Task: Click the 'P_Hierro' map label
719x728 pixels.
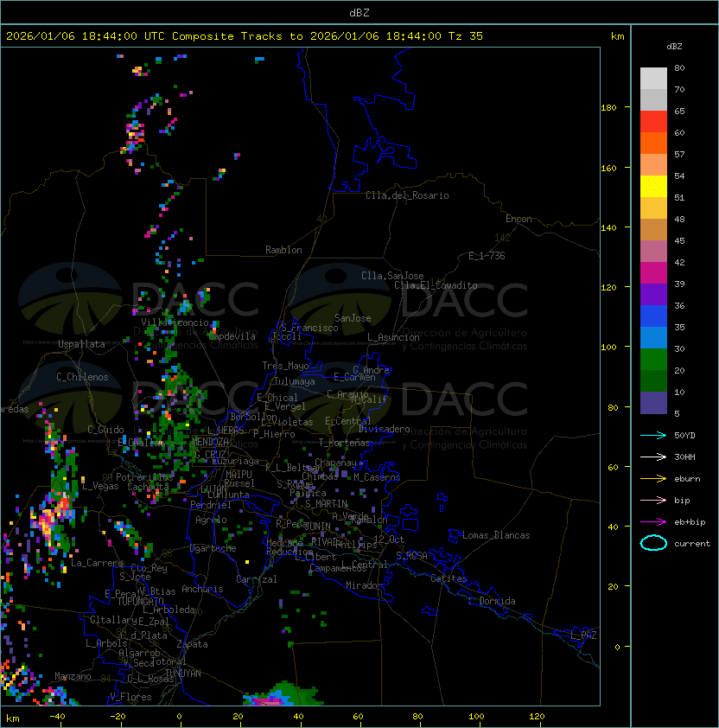Action: tap(274, 434)
